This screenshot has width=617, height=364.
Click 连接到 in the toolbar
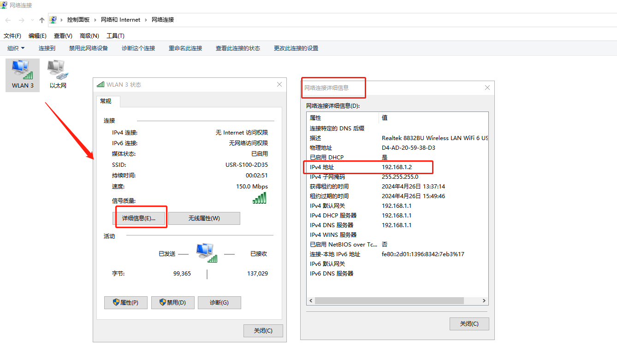coord(47,48)
